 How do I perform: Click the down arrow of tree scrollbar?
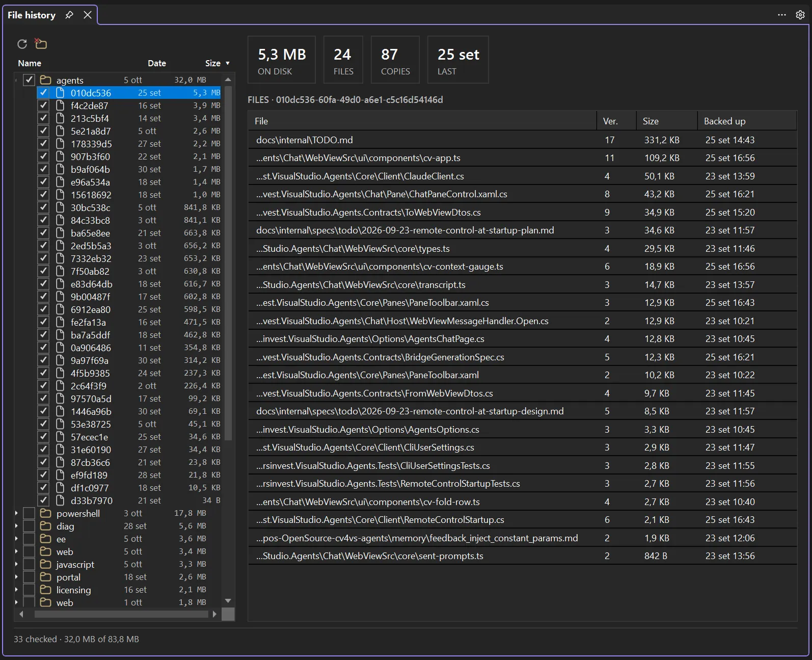click(228, 601)
